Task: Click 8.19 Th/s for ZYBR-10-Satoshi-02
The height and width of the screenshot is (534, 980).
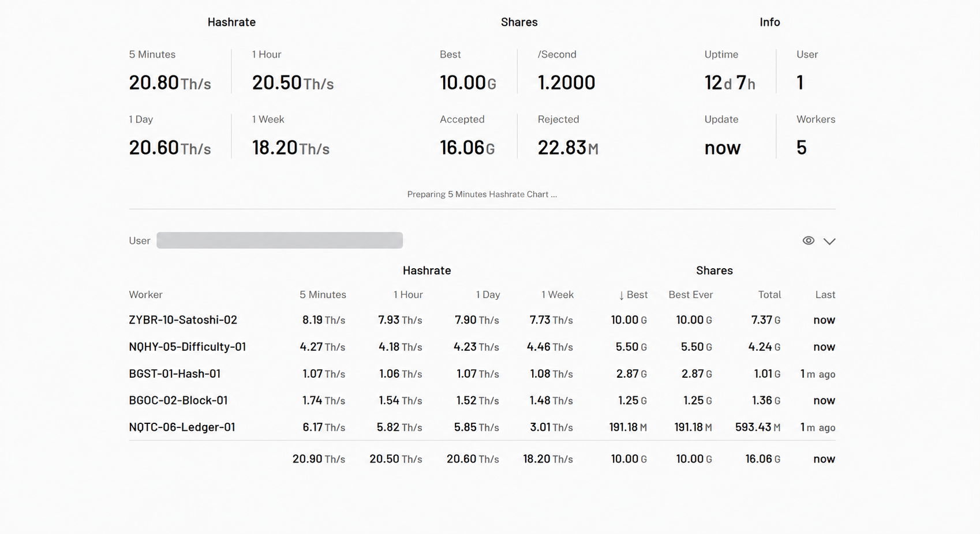Action: point(324,320)
